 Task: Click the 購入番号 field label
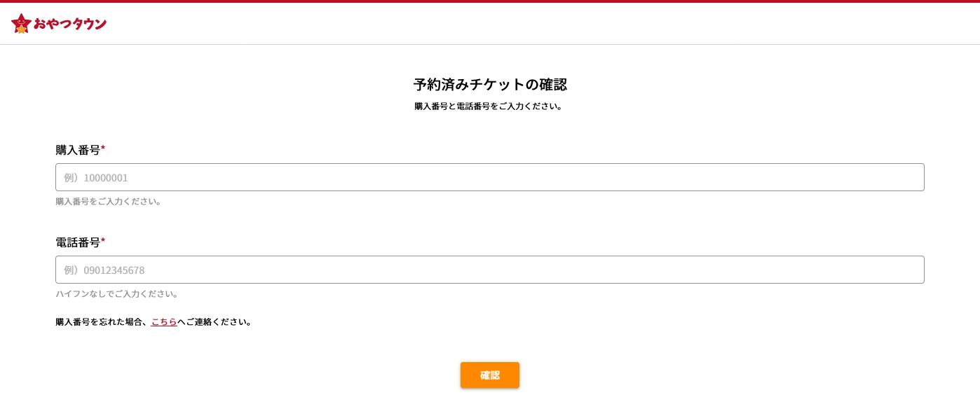click(x=78, y=150)
